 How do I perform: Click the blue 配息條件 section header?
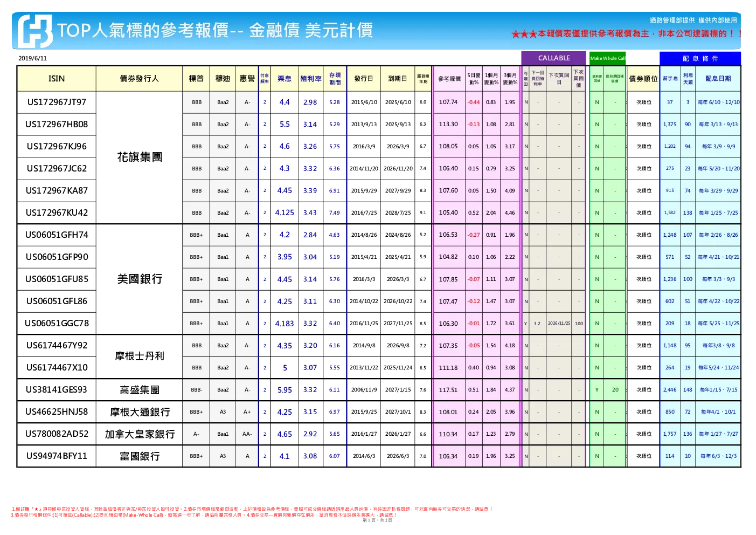700,58
